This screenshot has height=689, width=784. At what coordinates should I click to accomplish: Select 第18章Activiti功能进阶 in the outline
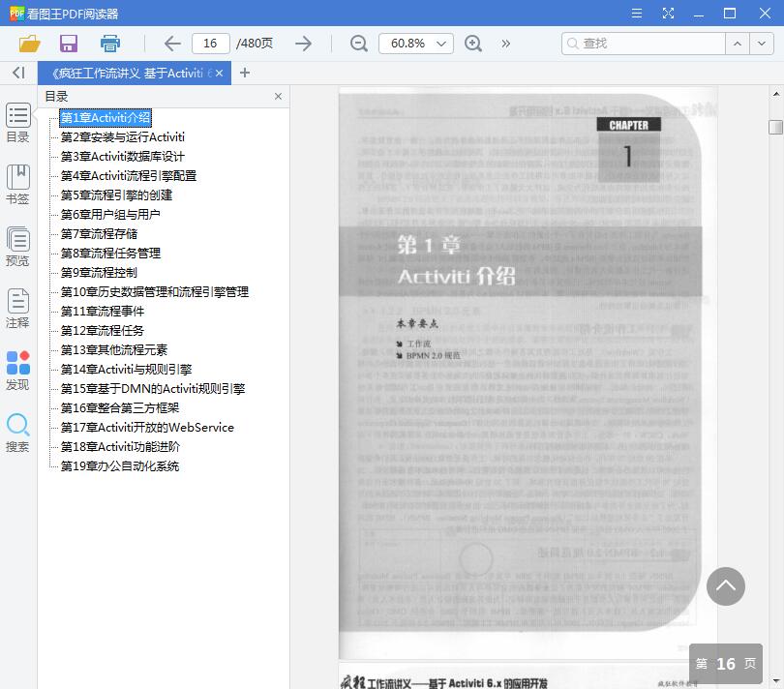(120, 447)
